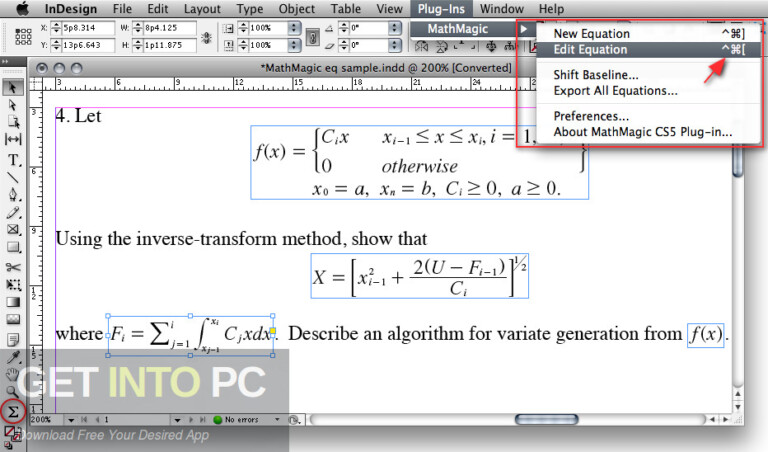Select the Direct Selection tool (white arrow)
Viewport: 768px width, 452px height.
(x=13, y=105)
